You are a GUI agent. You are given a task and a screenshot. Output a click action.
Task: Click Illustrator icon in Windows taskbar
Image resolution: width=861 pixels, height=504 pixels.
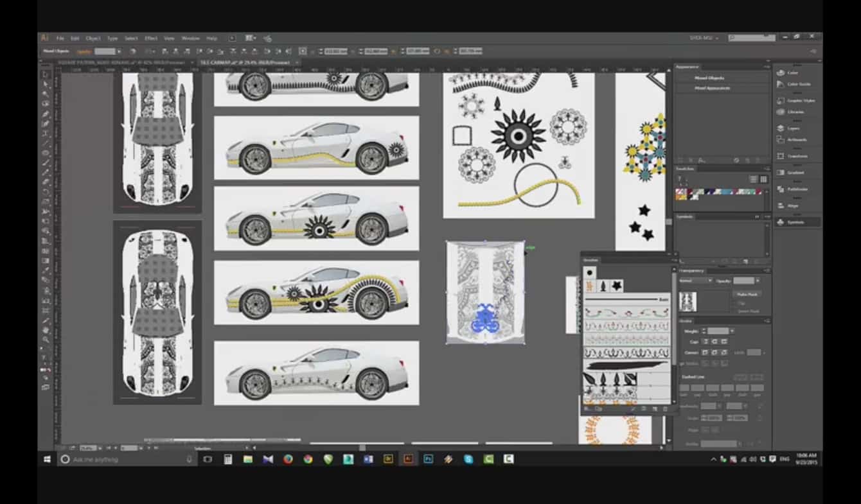(407, 459)
